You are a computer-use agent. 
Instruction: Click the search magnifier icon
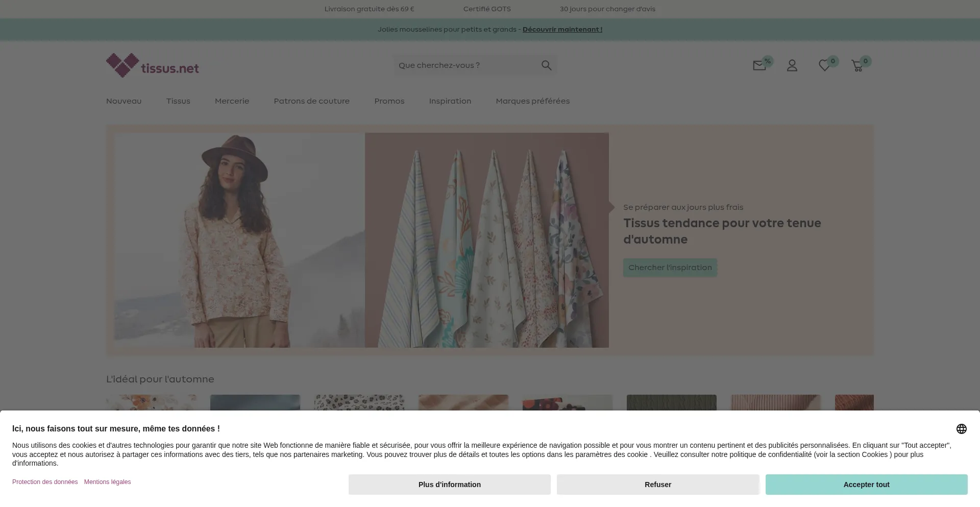pos(546,65)
